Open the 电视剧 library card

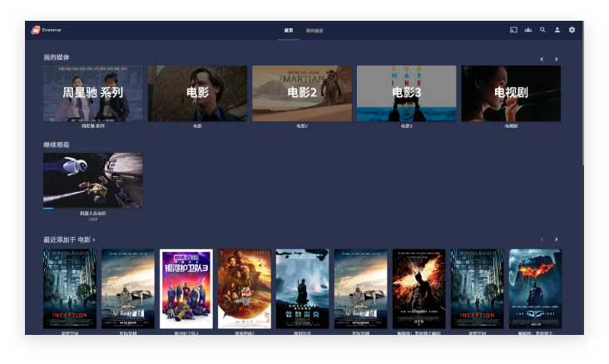click(511, 93)
